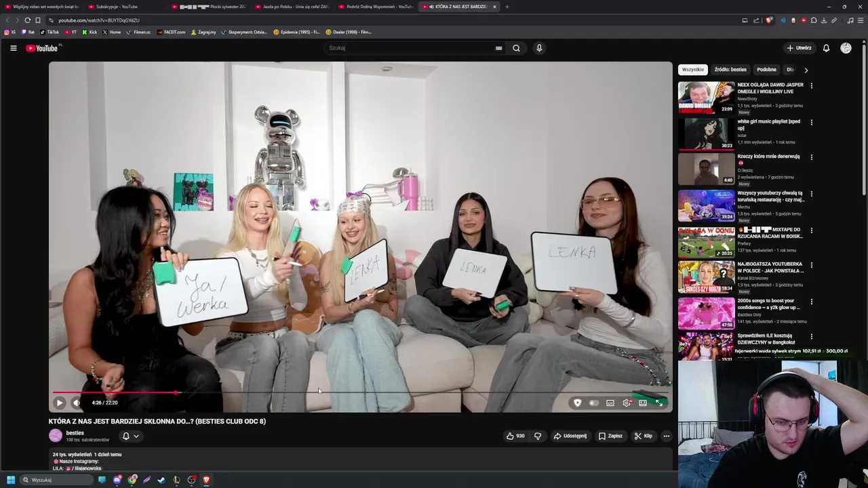Open the besties channel avatar

pos(56,436)
